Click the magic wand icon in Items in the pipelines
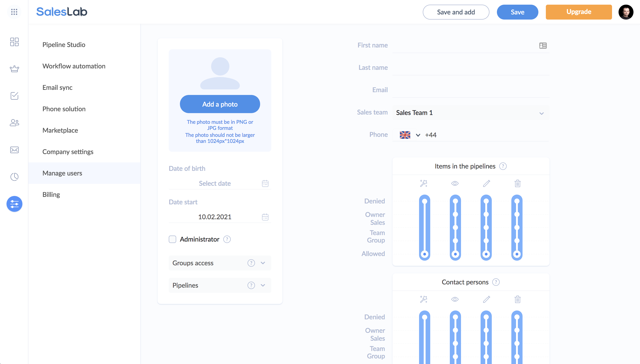Screen dimensions: 640x364 [423, 183]
